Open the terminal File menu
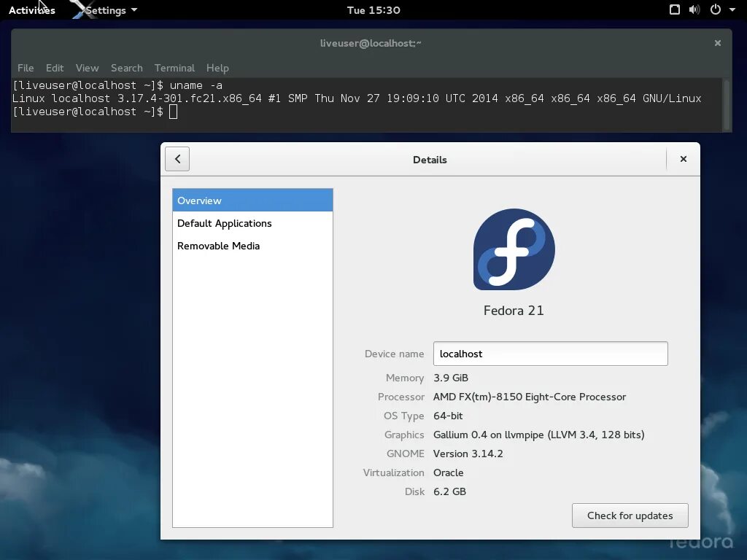This screenshot has height=560, width=747. point(26,68)
